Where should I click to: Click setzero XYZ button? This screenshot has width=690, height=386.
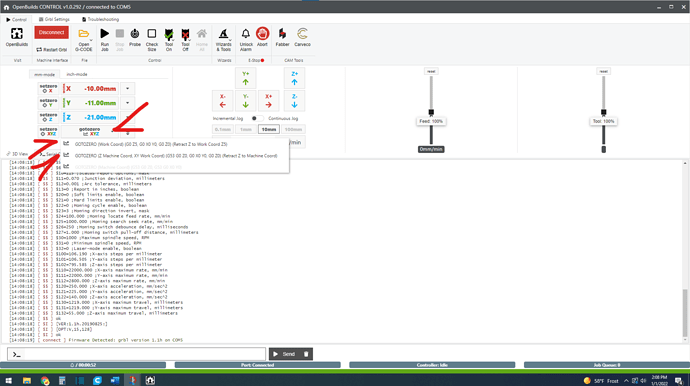tap(48, 132)
